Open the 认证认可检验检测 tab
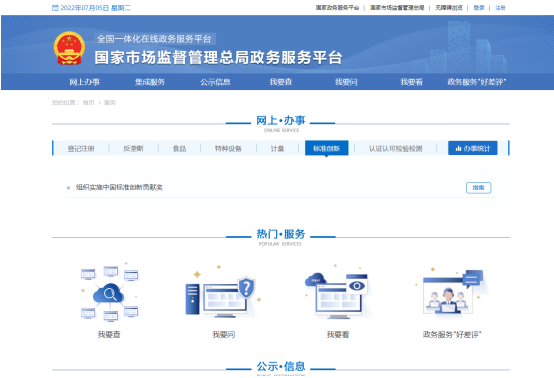The width and height of the screenshot is (554, 378). coord(395,148)
